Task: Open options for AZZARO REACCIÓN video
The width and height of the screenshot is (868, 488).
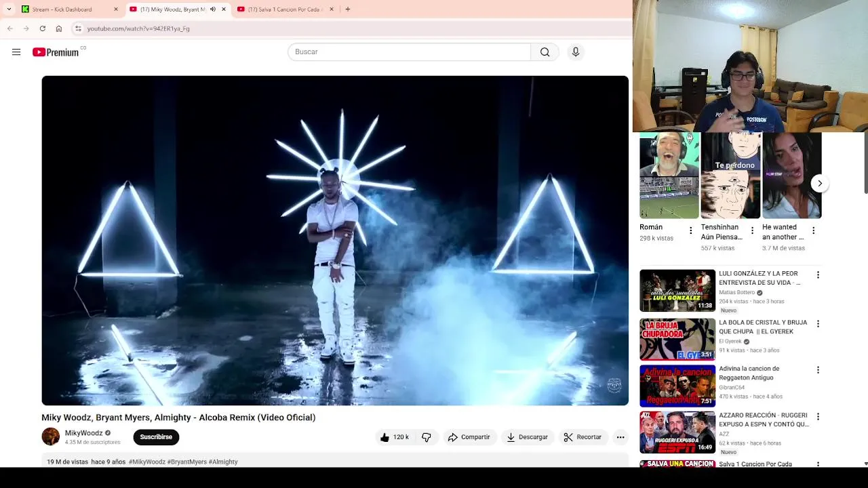Action: click(818, 416)
